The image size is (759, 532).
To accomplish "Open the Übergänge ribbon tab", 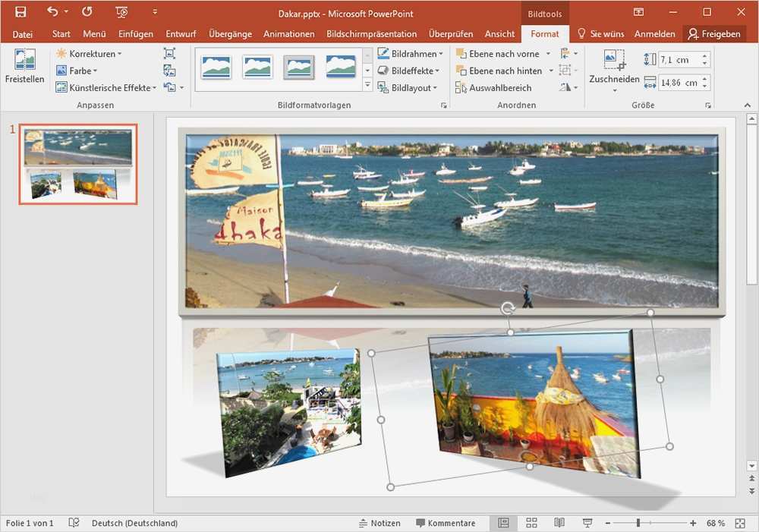I will (231, 33).
